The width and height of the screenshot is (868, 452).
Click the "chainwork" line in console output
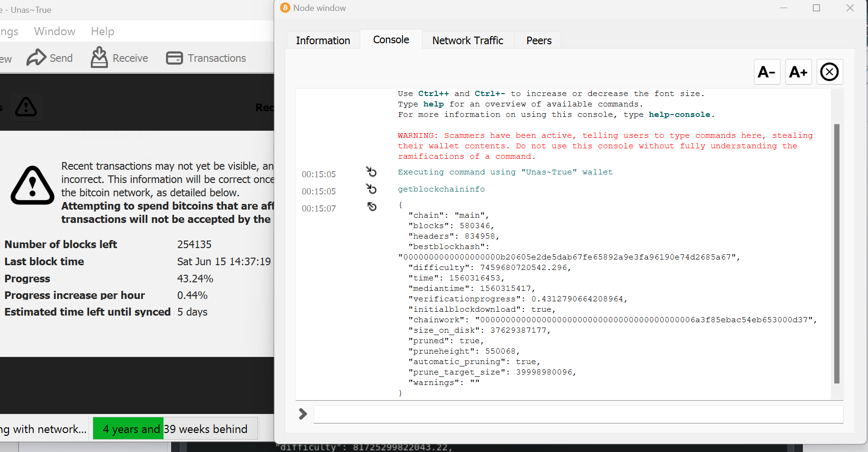tap(613, 320)
